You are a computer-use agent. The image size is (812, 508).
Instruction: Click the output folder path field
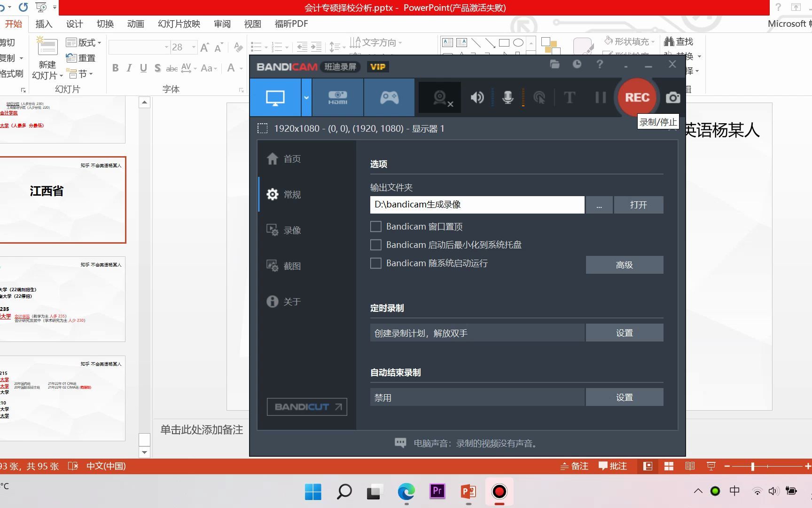[477, 205]
